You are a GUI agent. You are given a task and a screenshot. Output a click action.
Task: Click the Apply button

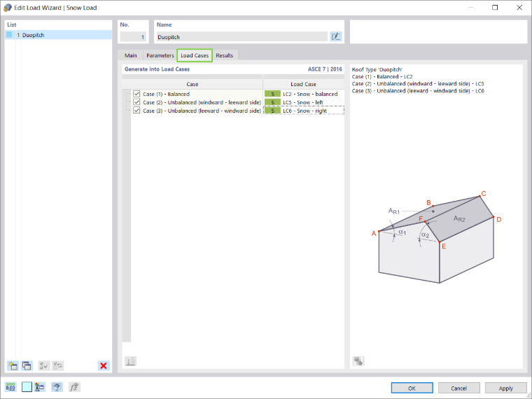pyautogui.click(x=505, y=388)
